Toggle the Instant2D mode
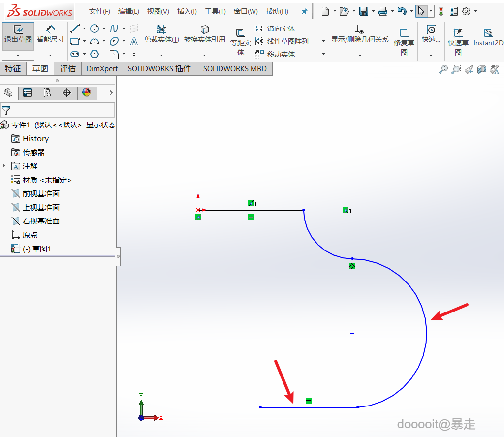Viewport: 504px width, 437px height. click(x=488, y=37)
